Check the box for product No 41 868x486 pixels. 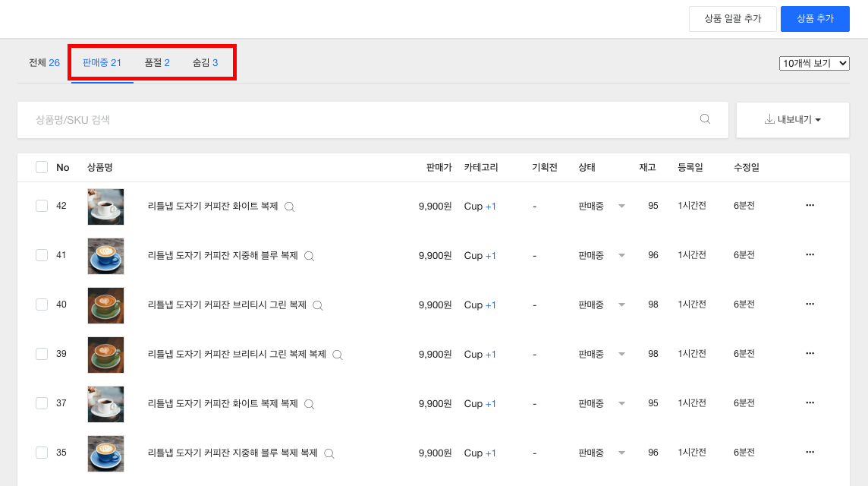[42, 255]
